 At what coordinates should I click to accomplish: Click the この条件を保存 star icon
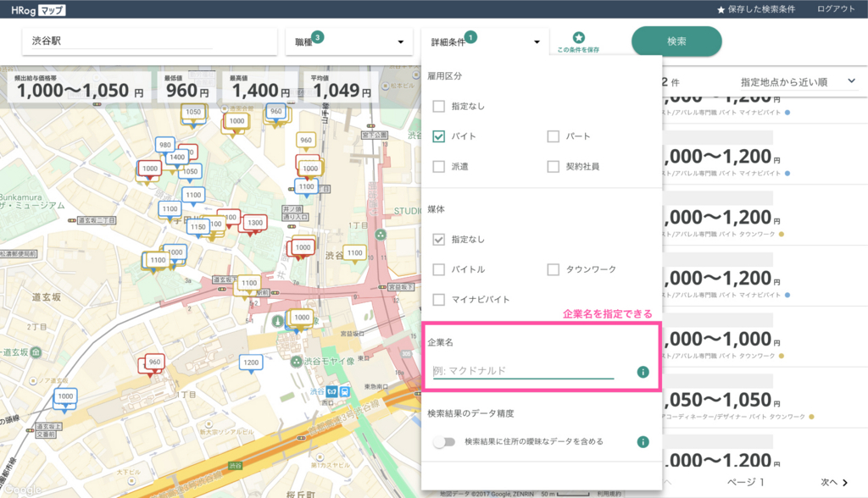pos(578,37)
